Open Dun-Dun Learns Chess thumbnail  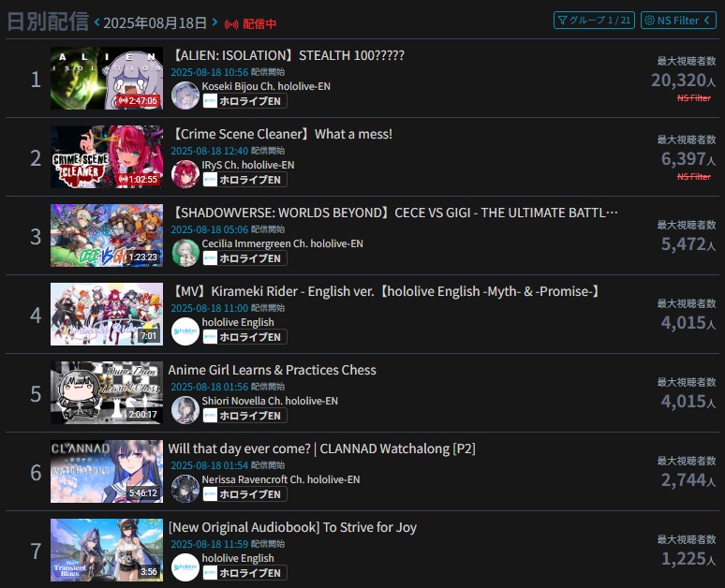point(107,392)
